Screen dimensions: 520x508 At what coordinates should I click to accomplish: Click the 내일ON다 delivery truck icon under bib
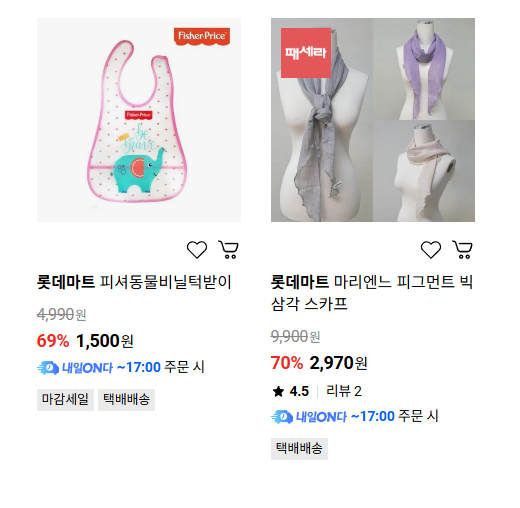coord(48,368)
